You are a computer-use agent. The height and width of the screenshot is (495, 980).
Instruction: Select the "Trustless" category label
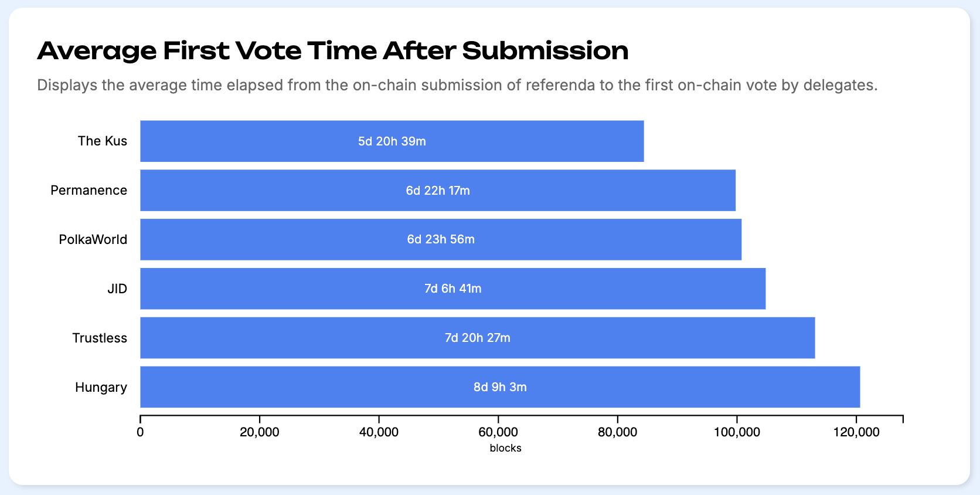tap(100, 338)
